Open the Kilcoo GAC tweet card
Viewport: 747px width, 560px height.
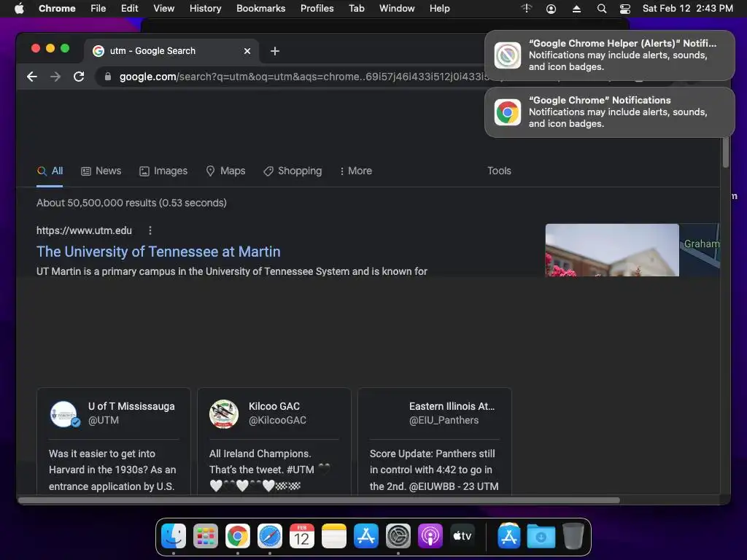pyautogui.click(x=274, y=441)
